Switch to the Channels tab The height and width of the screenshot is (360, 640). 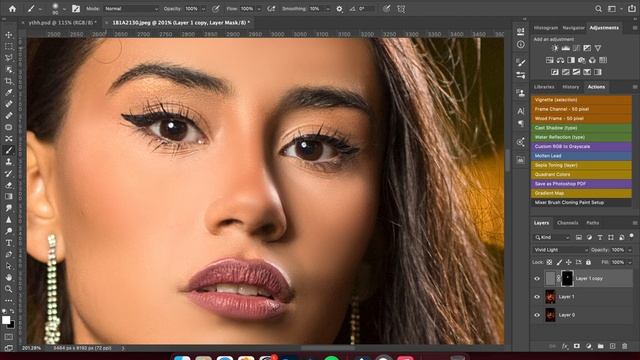pos(567,223)
